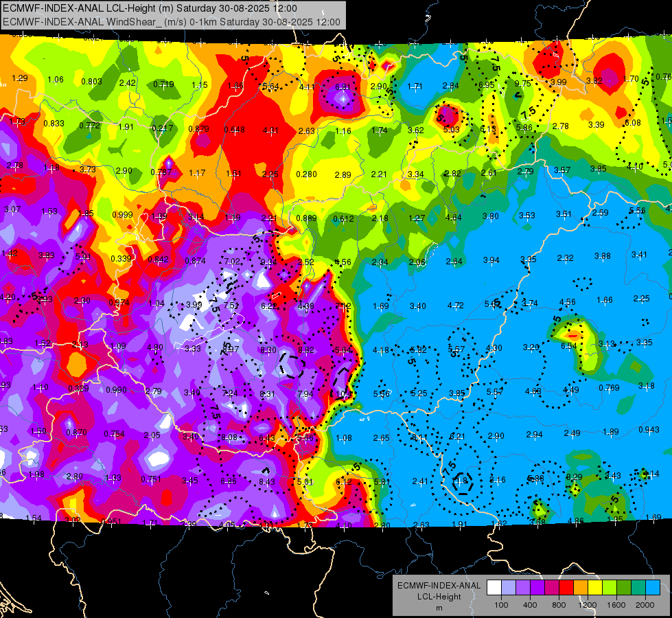Click the wind shear value 0.889
This screenshot has width=672, height=618.
pos(306,218)
